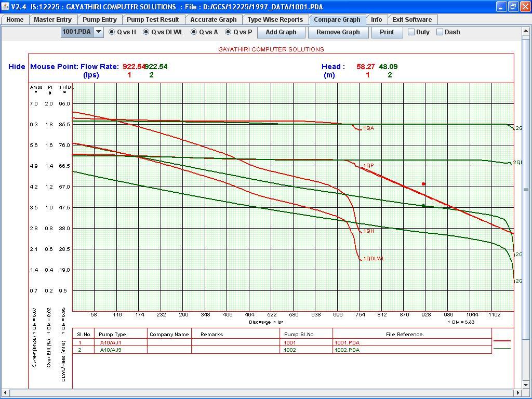Viewport: 532px width, 399px height.
Task: Open the Pump Test Result tab
Action: (x=153, y=20)
